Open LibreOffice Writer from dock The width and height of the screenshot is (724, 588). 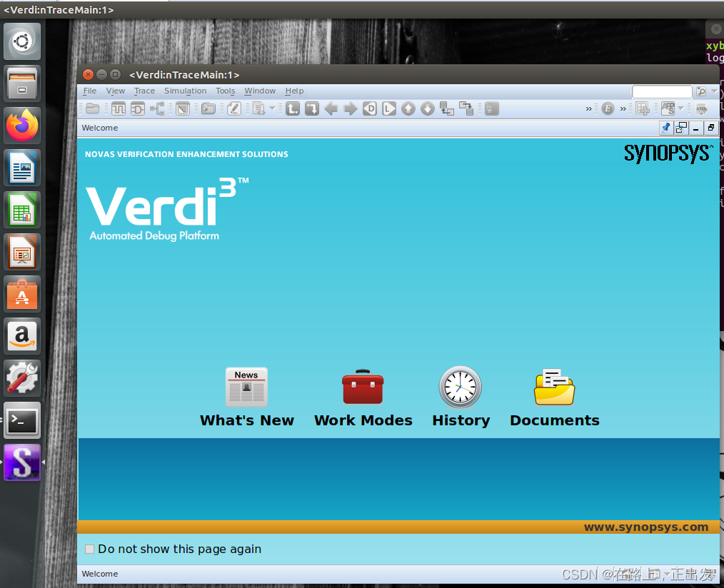click(21, 168)
